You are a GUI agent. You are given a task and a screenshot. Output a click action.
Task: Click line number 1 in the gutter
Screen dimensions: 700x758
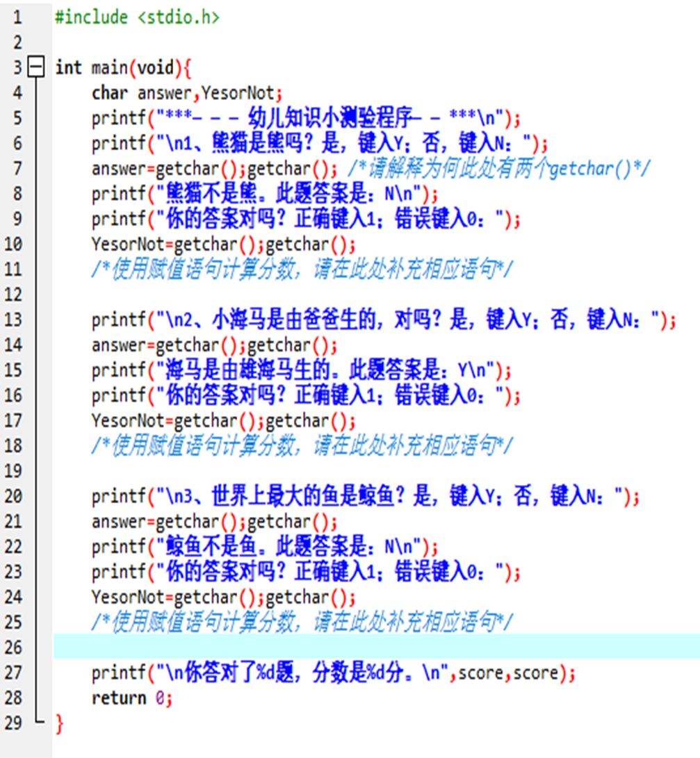coord(17,17)
